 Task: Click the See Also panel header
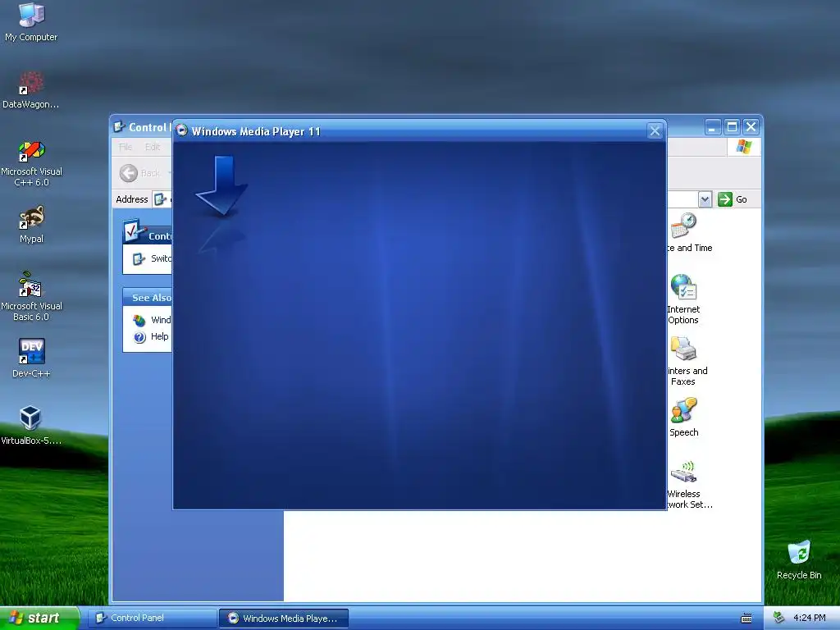[148, 297]
